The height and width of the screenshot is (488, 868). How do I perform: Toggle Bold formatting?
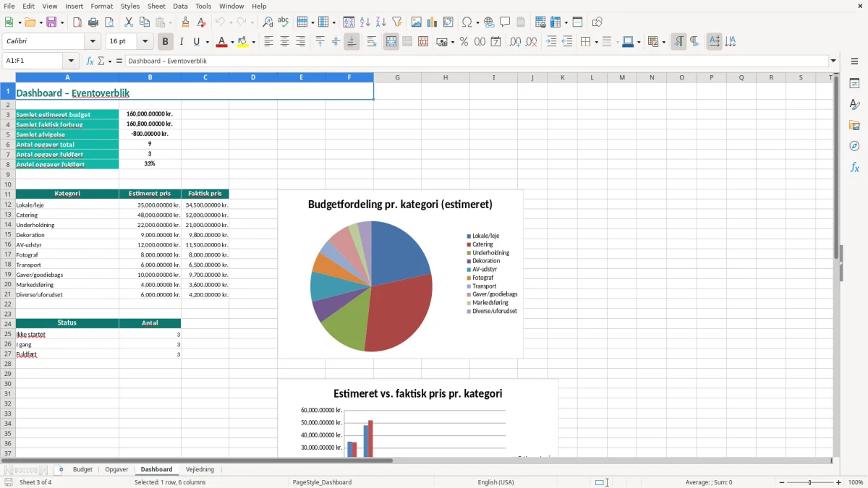coord(166,42)
